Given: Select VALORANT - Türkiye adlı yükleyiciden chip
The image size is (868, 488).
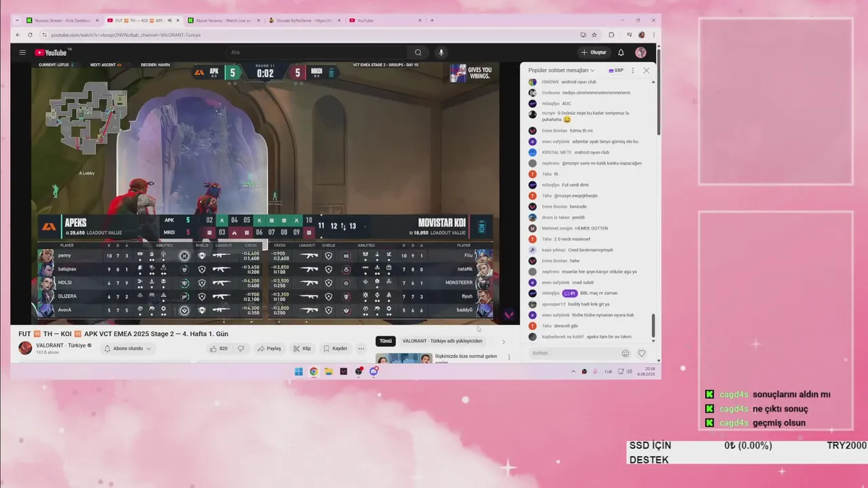Looking at the screenshot, I should pyautogui.click(x=442, y=341).
